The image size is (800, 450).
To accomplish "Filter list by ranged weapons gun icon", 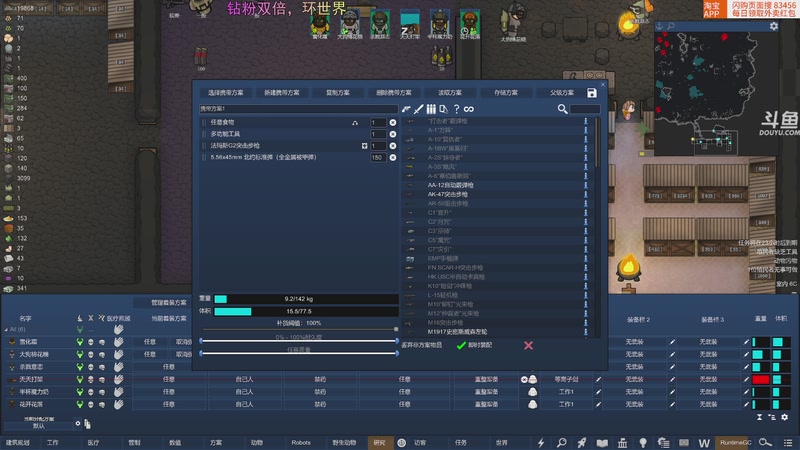I will tap(406, 109).
